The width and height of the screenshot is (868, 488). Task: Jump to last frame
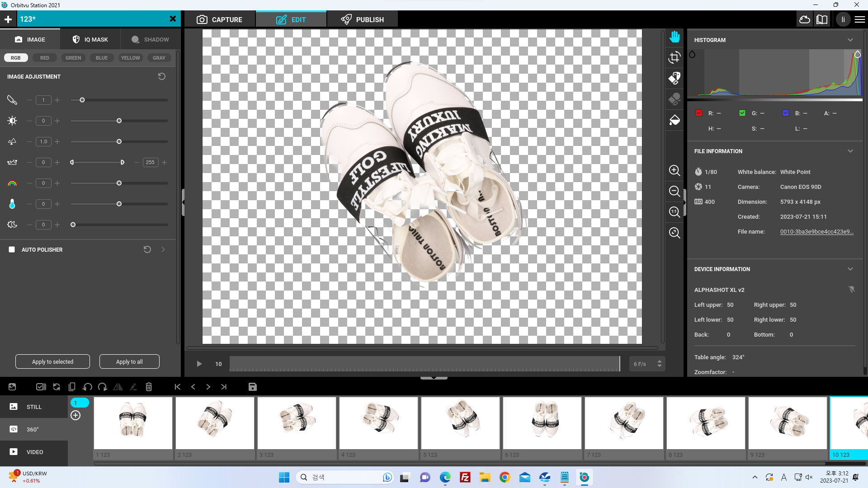[224, 387]
